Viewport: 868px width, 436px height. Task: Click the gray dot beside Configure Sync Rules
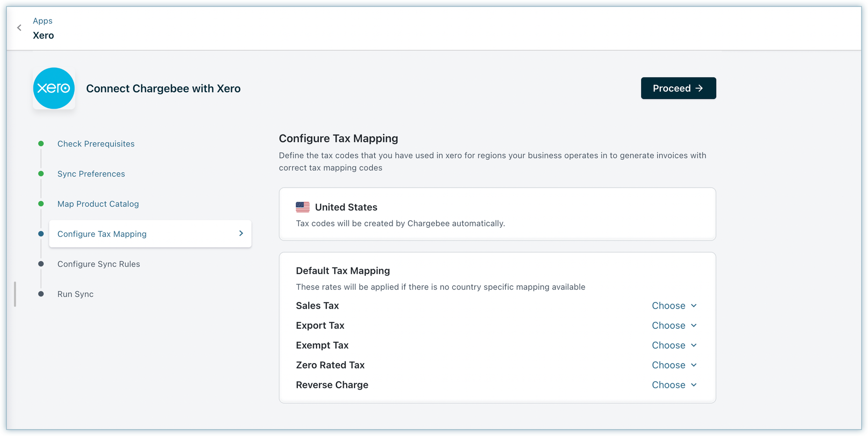41,264
